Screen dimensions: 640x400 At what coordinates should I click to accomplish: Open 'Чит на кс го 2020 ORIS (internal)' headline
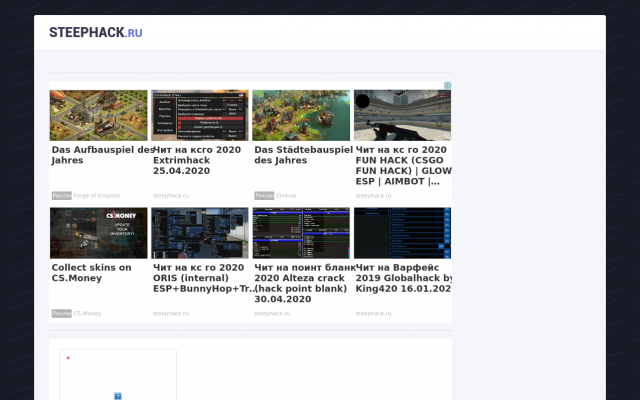[204, 278]
